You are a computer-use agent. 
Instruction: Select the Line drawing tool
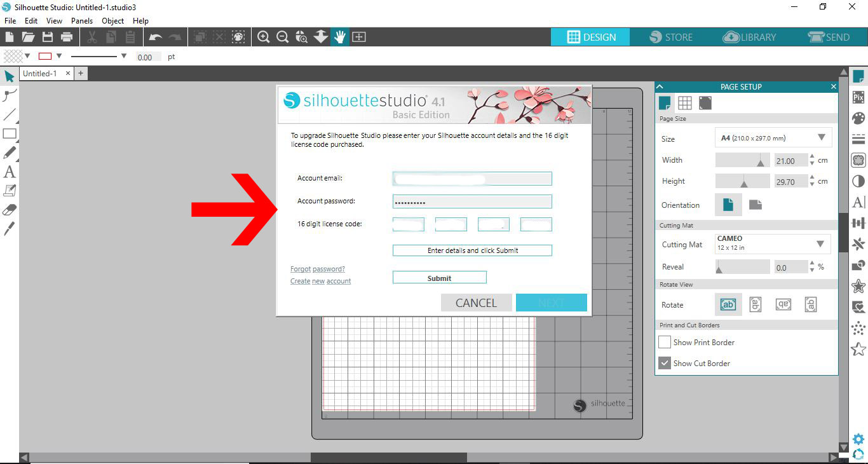coord(10,114)
